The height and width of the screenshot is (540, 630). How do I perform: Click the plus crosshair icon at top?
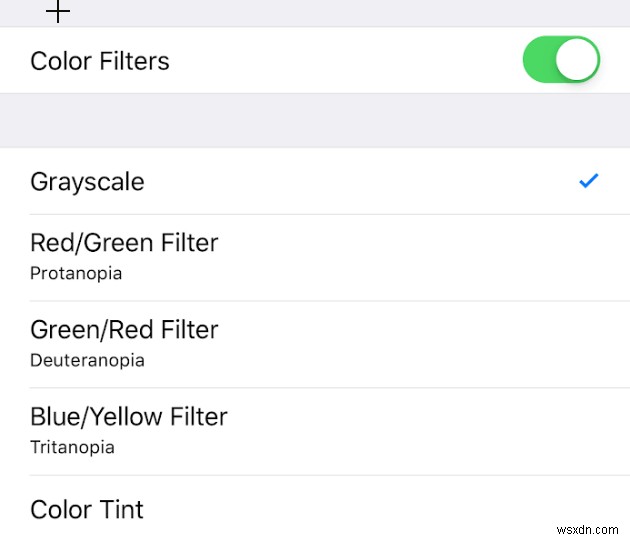tap(59, 12)
